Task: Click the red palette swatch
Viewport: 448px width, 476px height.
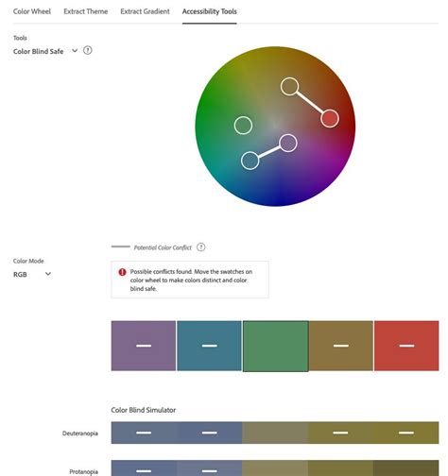Action: tap(406, 346)
